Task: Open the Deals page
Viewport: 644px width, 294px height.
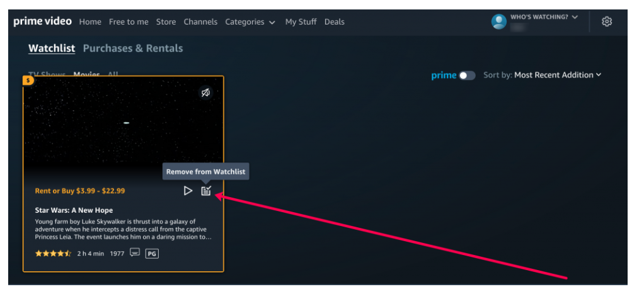Action: tap(335, 22)
